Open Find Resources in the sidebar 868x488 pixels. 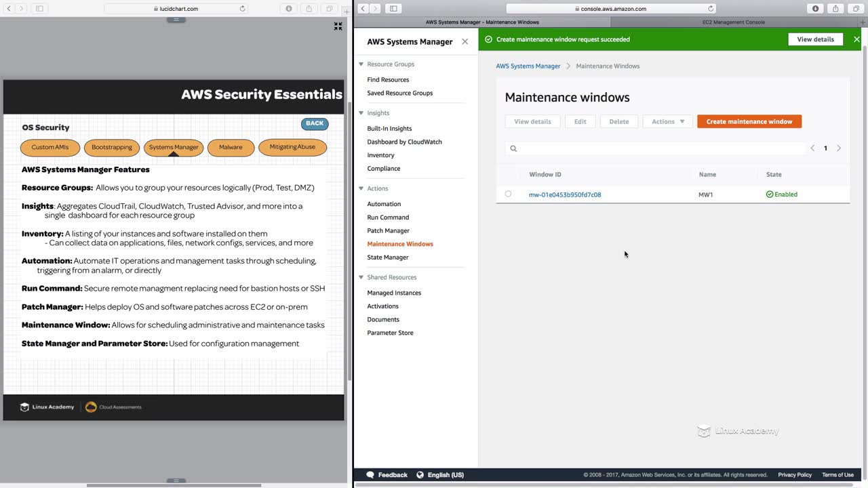click(x=388, y=80)
